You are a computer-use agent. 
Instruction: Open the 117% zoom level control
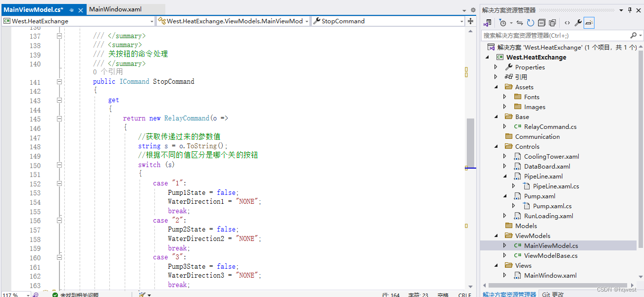point(11,294)
